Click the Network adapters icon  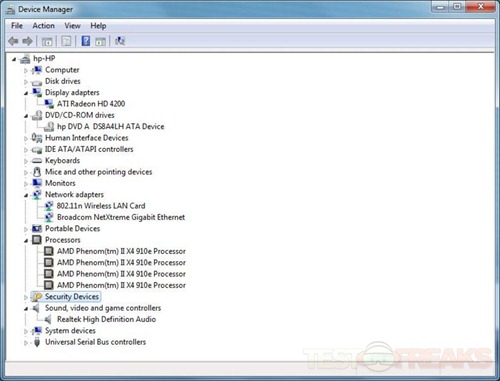(x=37, y=195)
